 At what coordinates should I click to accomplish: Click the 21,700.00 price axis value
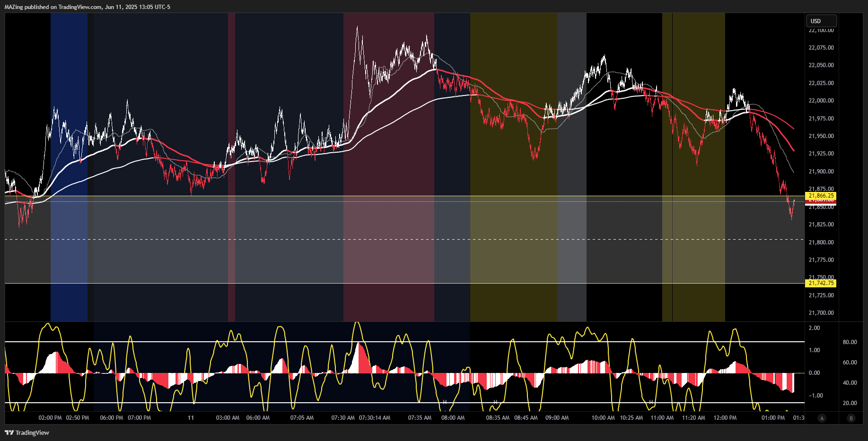821,313
